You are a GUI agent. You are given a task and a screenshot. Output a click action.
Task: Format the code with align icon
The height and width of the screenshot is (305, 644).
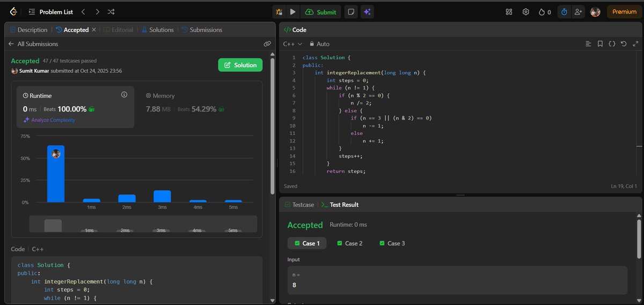pyautogui.click(x=588, y=44)
